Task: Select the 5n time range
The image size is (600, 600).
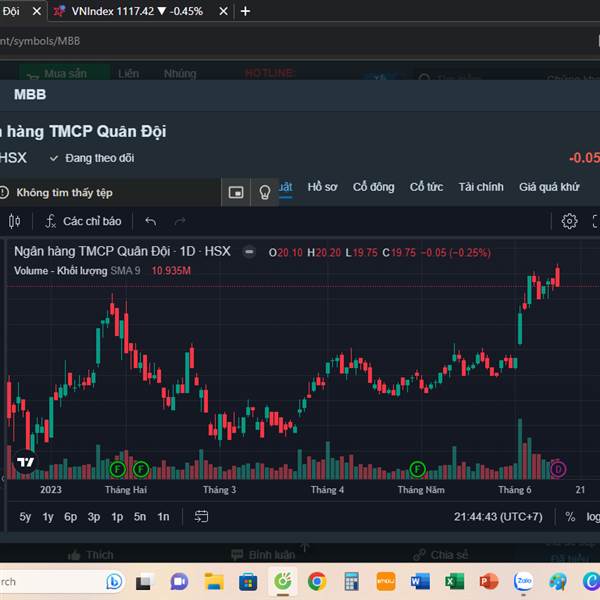Action: (140, 517)
